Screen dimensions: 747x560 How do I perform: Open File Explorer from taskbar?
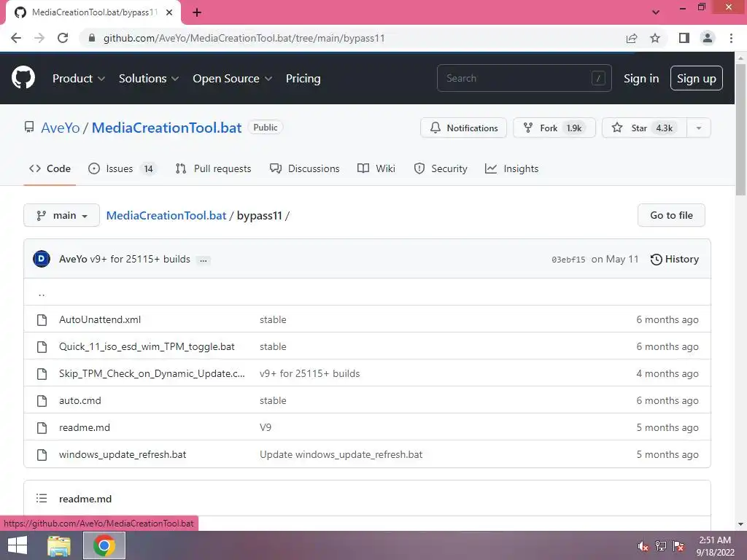click(59, 545)
